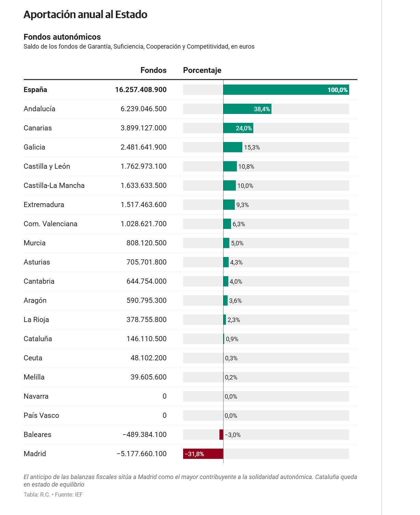The height and width of the screenshot is (515, 420).
Task: Click the Fondos column header
Action: coord(153,70)
